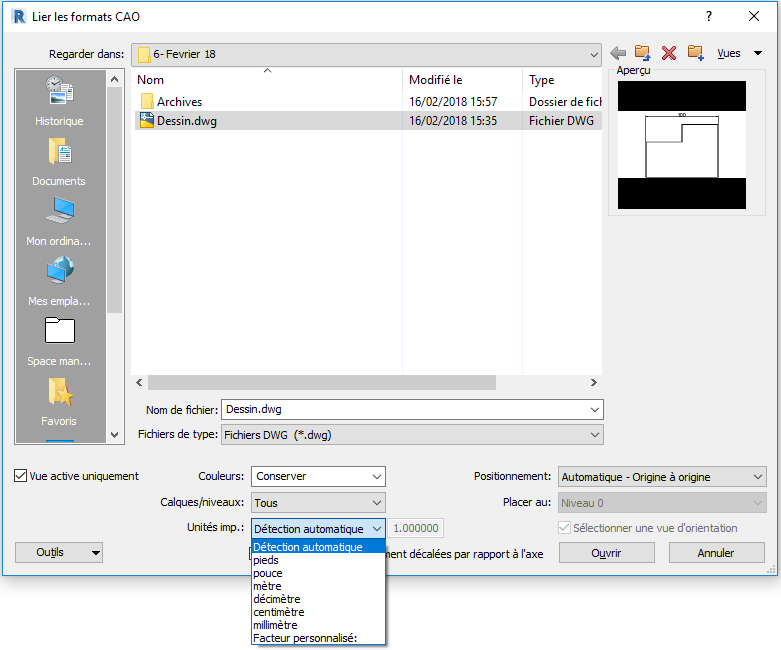Select Détection automatique in units list
The height and width of the screenshot is (650, 781).
coord(318,547)
